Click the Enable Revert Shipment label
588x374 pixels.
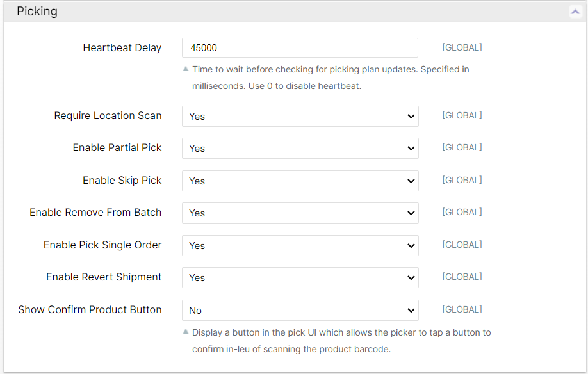click(x=104, y=277)
